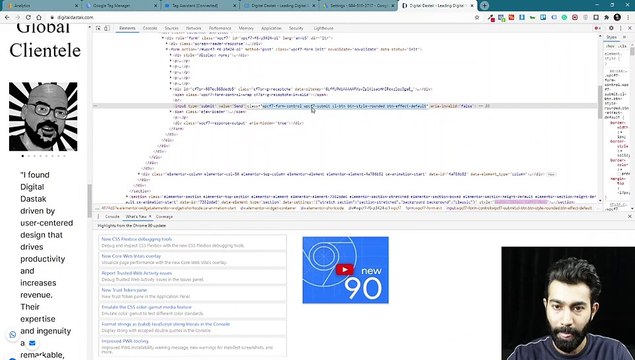Open the Chrome extensions puzzle icon
The width and height of the screenshot is (635, 360).
point(606,17)
